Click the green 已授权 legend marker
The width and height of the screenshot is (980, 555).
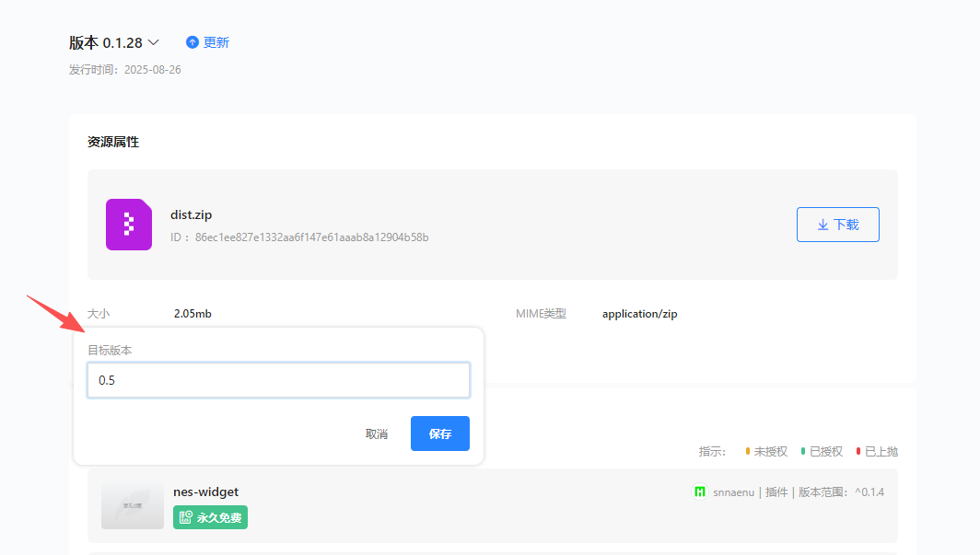(x=803, y=451)
